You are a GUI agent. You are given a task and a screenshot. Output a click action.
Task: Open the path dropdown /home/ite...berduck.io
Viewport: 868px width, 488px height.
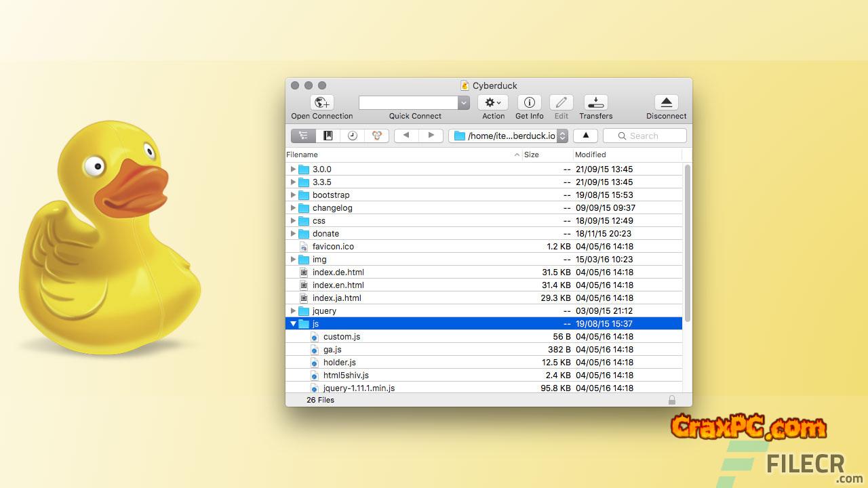coord(509,136)
